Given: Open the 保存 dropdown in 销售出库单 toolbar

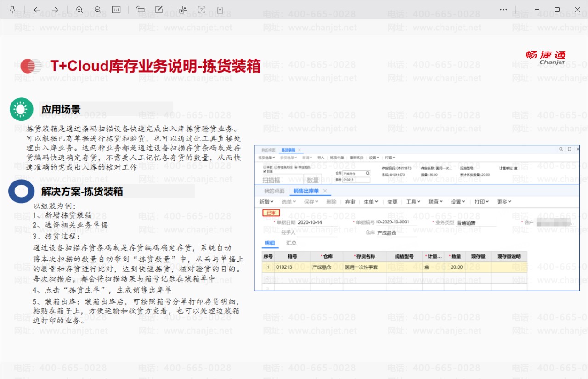Looking at the screenshot, I should click(311, 202).
